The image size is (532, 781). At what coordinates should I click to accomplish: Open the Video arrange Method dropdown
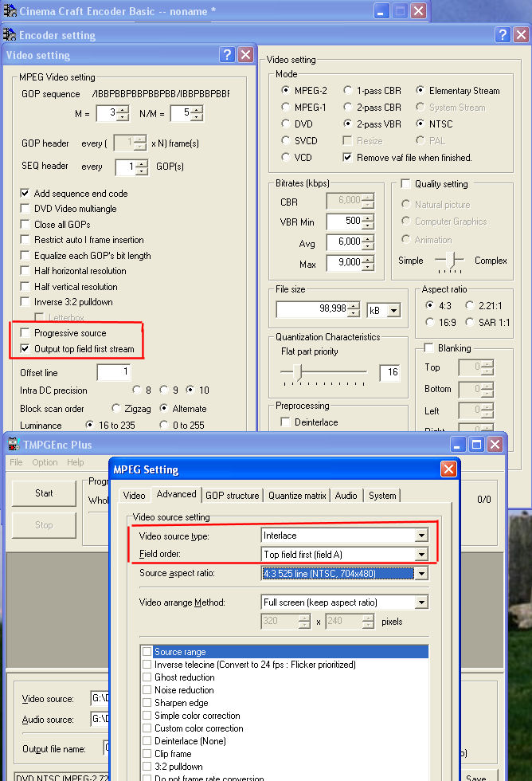[x=421, y=602]
